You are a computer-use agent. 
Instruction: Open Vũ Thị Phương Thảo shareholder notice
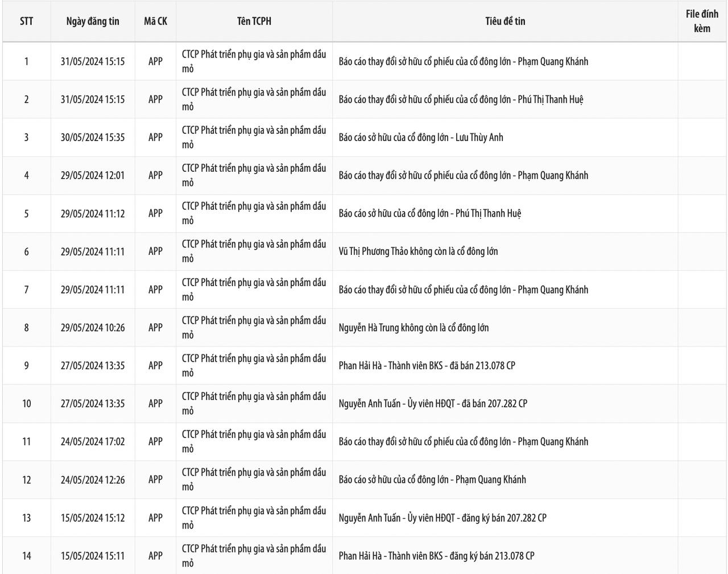tap(418, 251)
